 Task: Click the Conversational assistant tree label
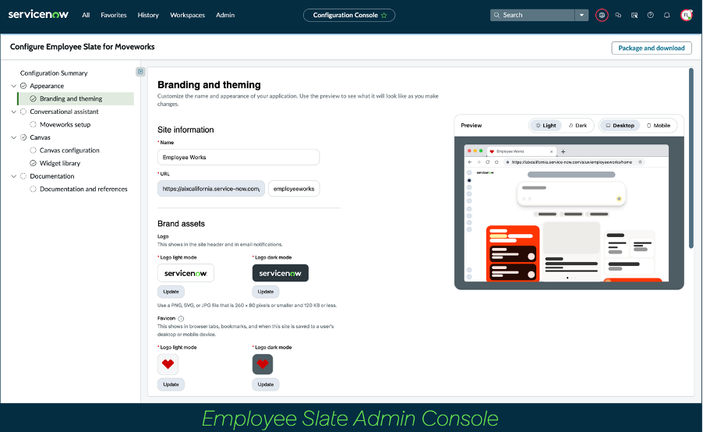(64, 112)
